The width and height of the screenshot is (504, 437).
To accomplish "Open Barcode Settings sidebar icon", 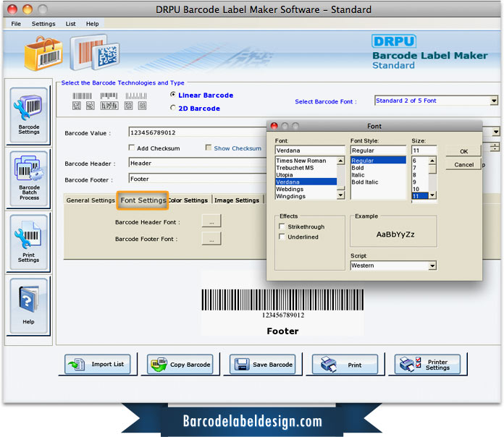I will 29,114.
